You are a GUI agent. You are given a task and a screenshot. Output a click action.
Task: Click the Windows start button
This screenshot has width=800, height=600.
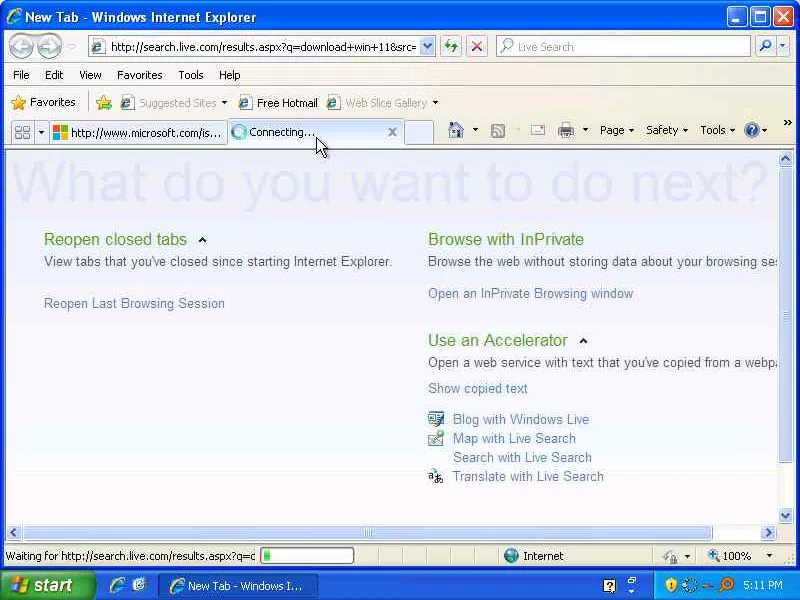[47, 585]
